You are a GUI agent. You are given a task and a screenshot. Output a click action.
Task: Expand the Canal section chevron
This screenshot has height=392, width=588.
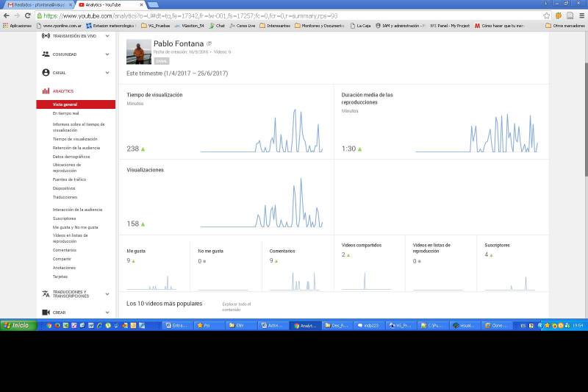click(107, 72)
